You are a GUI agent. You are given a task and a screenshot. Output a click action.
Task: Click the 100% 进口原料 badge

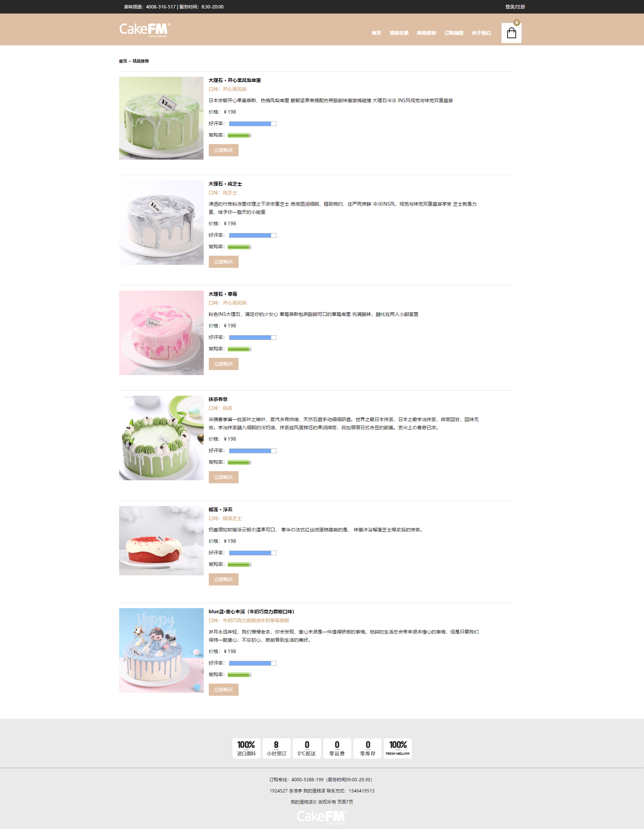(246, 748)
